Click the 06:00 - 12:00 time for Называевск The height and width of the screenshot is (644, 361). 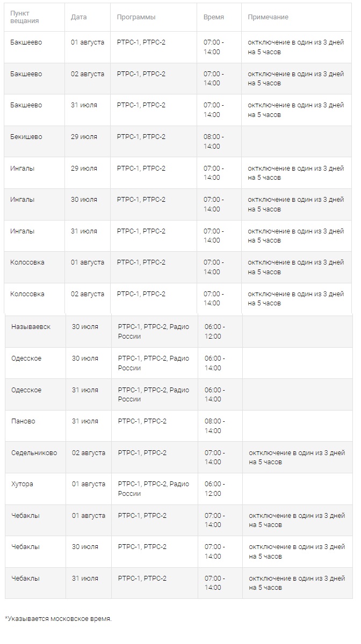pyautogui.click(x=215, y=332)
